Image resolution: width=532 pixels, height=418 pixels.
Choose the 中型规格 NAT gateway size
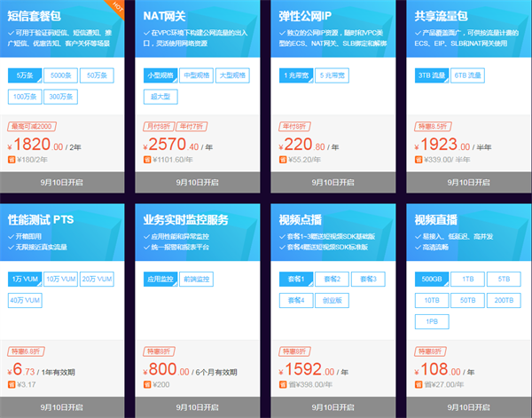[196, 76]
